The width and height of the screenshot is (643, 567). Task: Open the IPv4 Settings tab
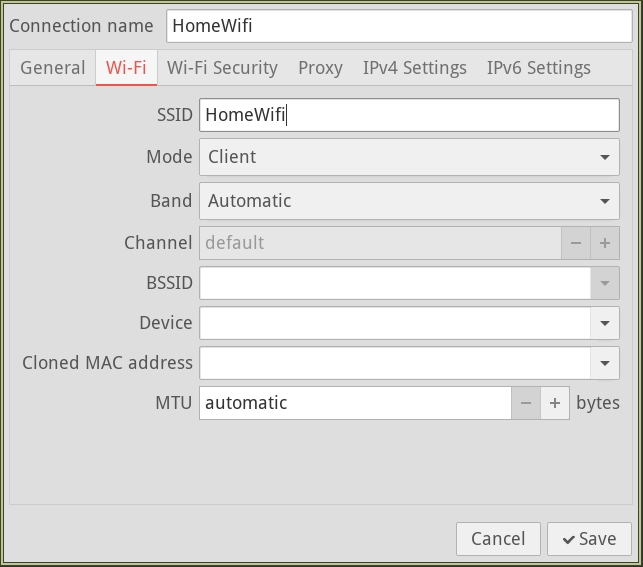click(414, 68)
